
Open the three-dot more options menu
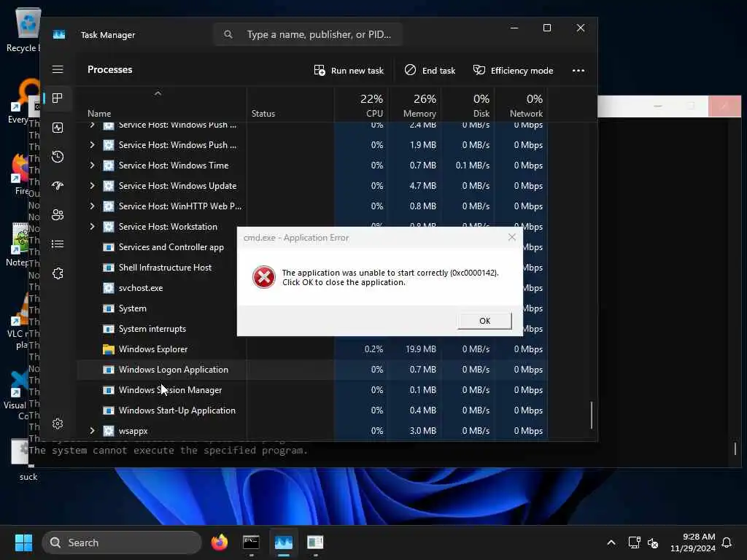tap(578, 71)
